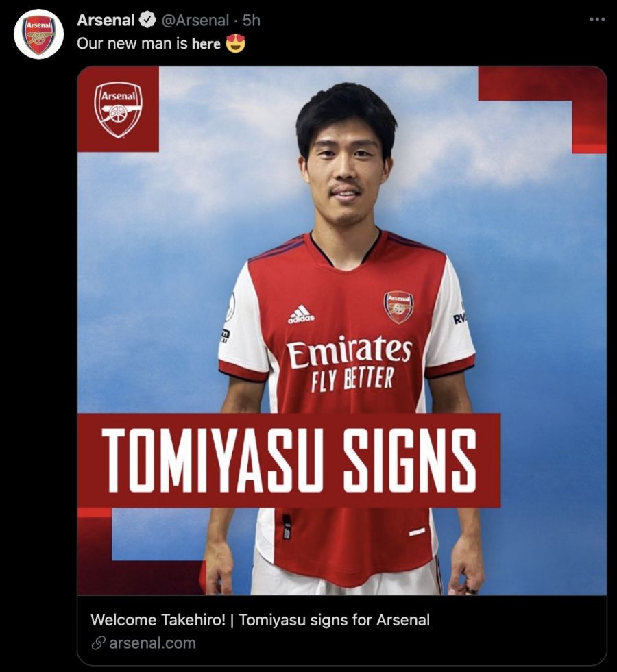Click the Emirates sponsor text on shirt
This screenshot has height=672, width=617.
click(x=350, y=351)
